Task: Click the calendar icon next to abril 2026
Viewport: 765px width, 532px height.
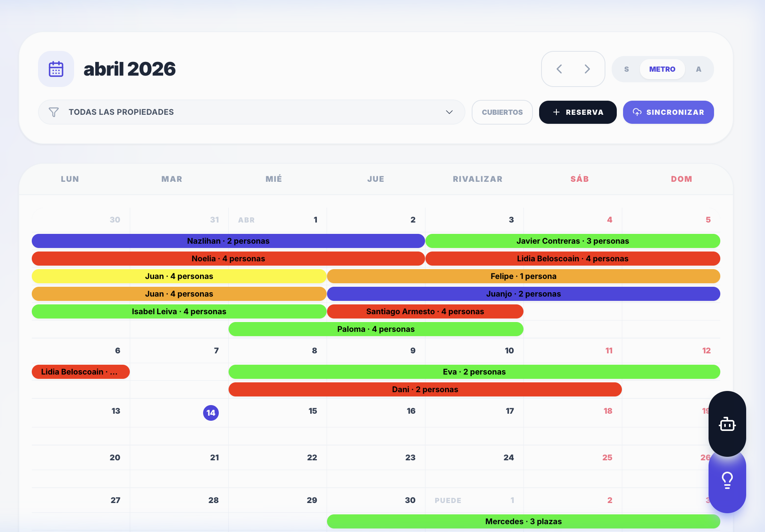Action: [x=56, y=69]
